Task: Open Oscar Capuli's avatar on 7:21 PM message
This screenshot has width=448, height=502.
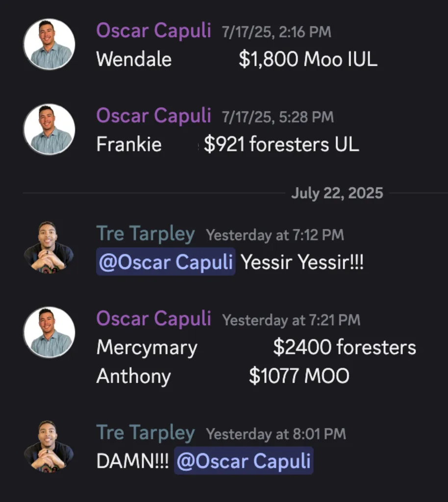Action: coord(50,333)
